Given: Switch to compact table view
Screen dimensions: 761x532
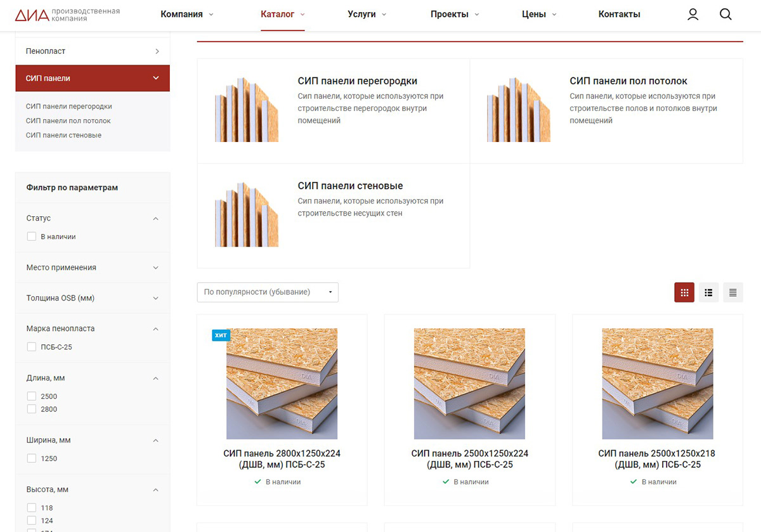Looking at the screenshot, I should (x=732, y=292).
